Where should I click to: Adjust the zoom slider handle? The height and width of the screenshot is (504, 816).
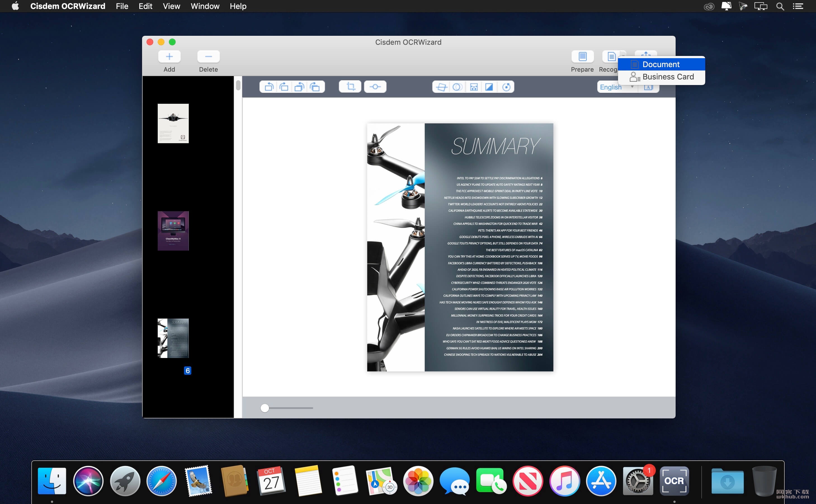tap(265, 408)
